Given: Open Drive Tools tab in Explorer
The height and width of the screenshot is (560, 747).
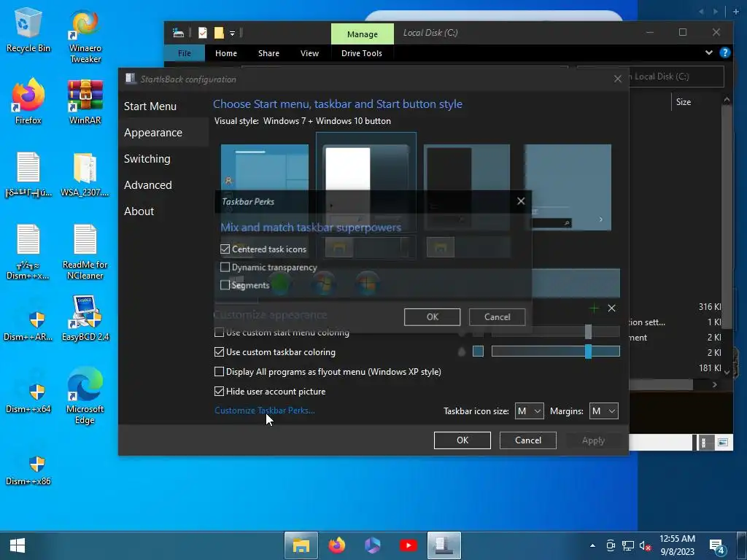Looking at the screenshot, I should point(362,52).
